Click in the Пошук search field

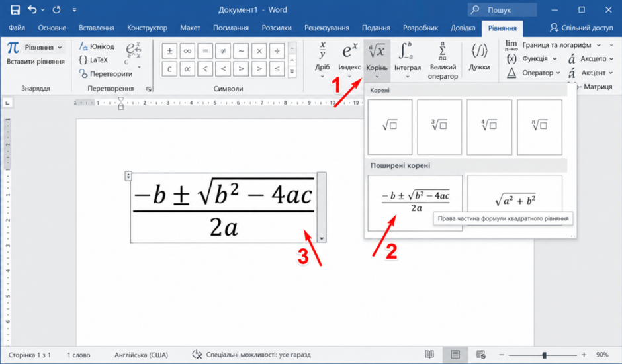pyautogui.click(x=502, y=10)
